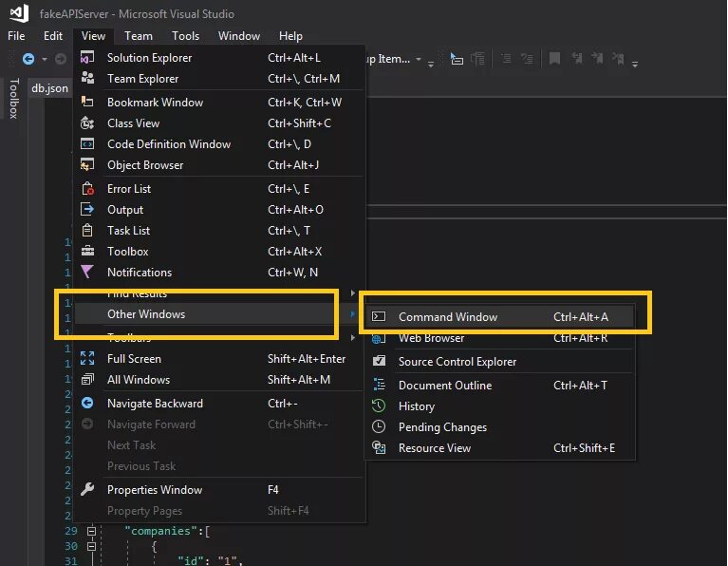The image size is (728, 566).
Task: Choose Document Outline entry
Action: 499,385
